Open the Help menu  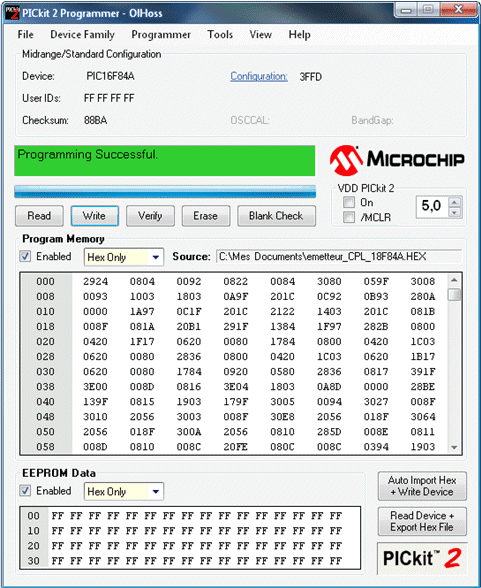click(299, 34)
